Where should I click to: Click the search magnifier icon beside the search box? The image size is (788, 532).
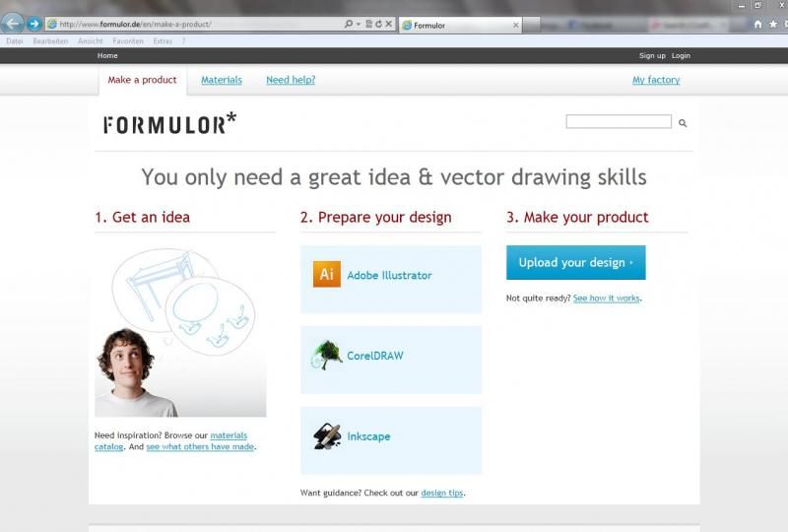[683, 123]
